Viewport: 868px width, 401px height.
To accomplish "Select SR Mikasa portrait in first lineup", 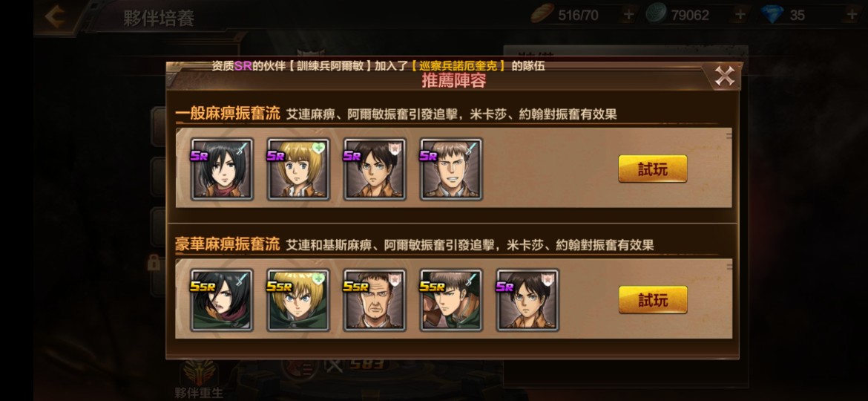I will pyautogui.click(x=222, y=169).
